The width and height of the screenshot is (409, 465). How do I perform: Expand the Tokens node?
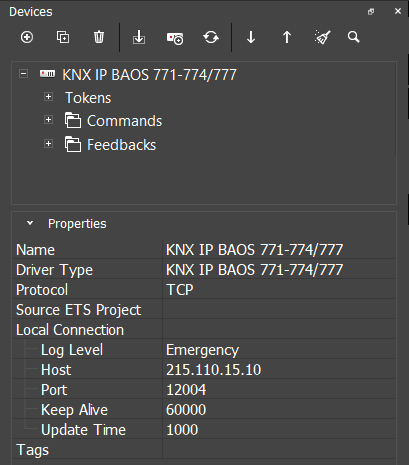[48, 97]
